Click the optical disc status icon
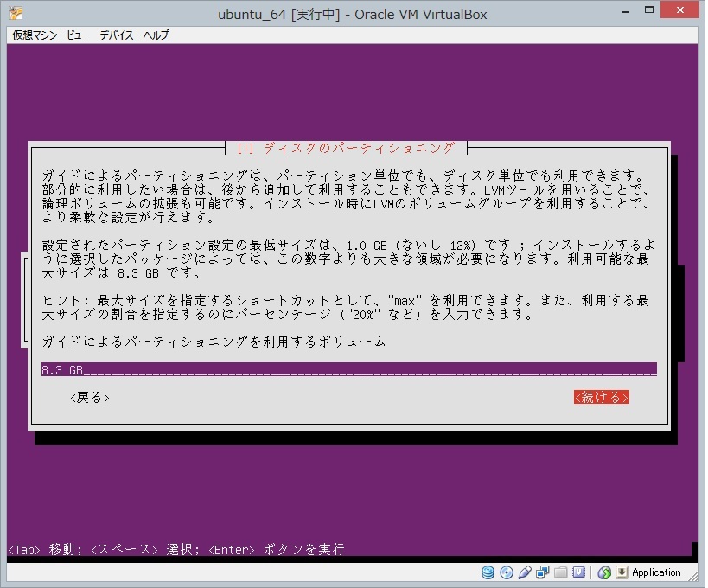The width and height of the screenshot is (708, 588). (x=507, y=572)
